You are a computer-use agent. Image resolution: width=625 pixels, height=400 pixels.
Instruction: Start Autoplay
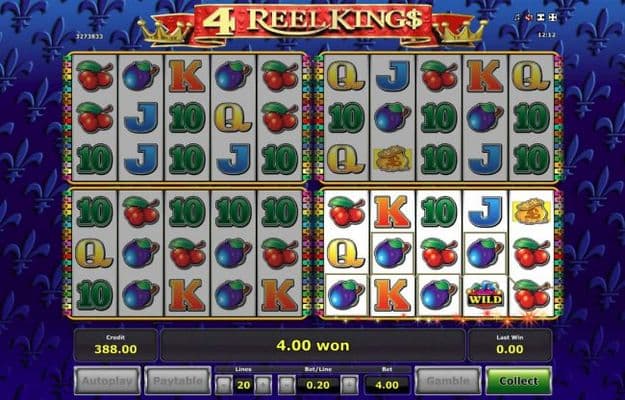click(107, 381)
